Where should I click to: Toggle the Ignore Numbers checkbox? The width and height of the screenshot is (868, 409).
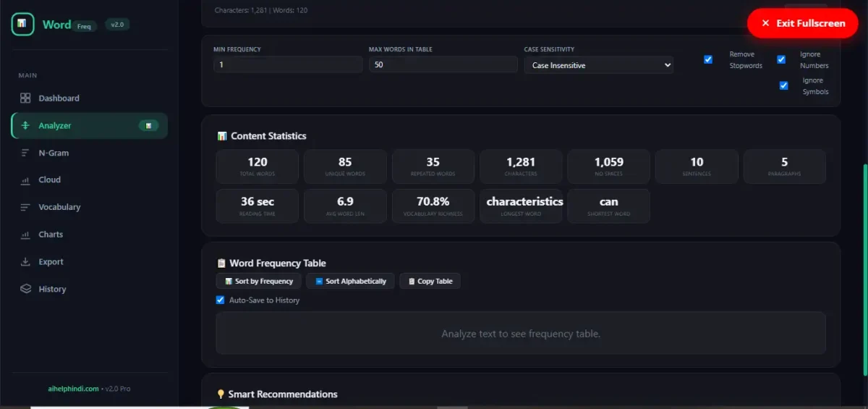point(781,59)
